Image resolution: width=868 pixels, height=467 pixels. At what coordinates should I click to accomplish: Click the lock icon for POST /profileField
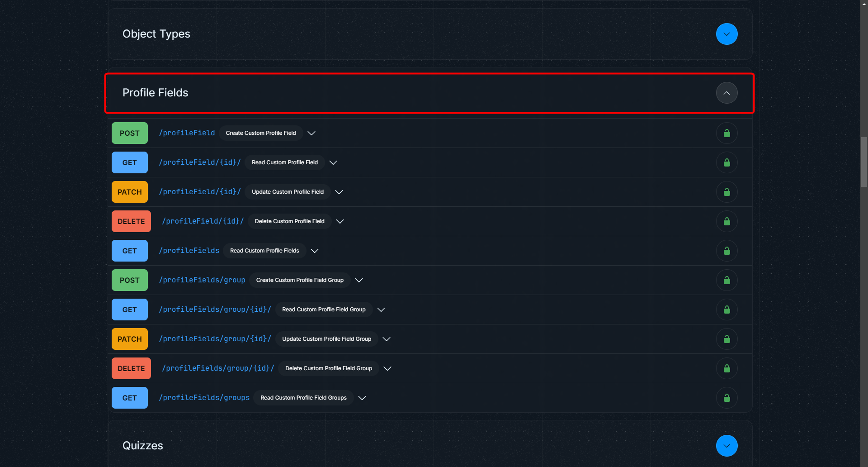click(726, 133)
